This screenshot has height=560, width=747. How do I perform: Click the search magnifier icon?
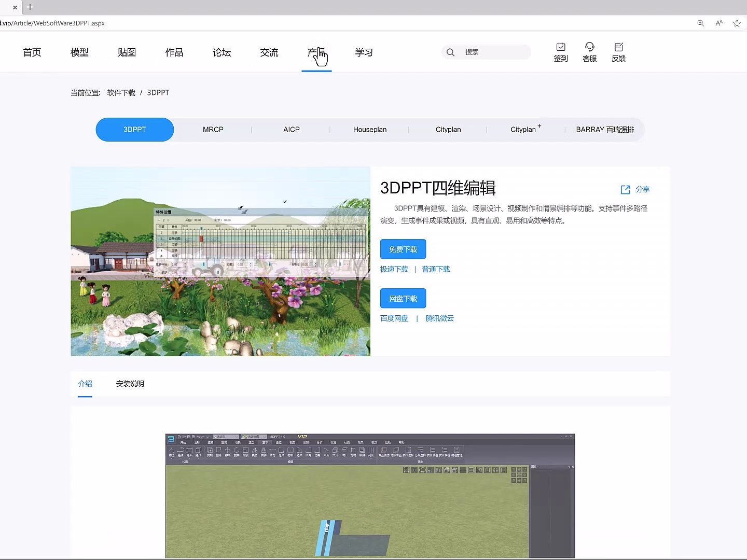[450, 52]
